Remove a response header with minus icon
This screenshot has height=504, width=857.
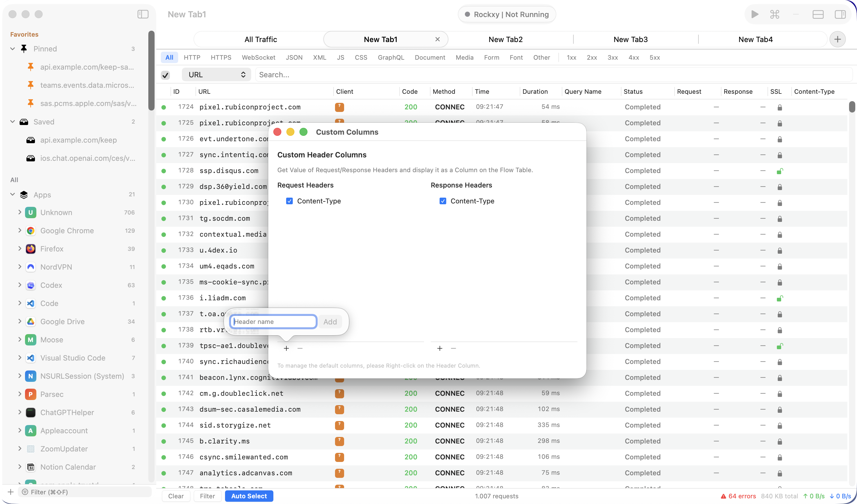(x=453, y=348)
